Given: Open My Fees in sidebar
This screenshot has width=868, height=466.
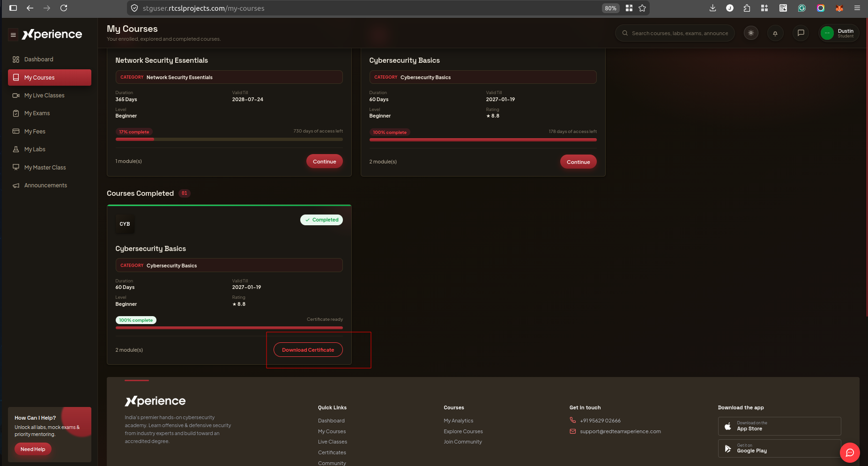Looking at the screenshot, I should click(x=50, y=132).
